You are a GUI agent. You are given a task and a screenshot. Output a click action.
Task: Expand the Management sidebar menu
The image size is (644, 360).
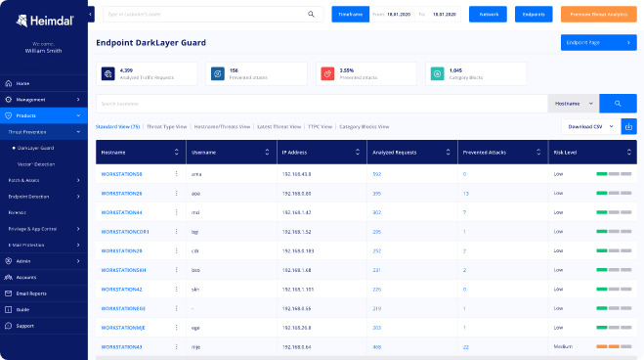(x=44, y=100)
